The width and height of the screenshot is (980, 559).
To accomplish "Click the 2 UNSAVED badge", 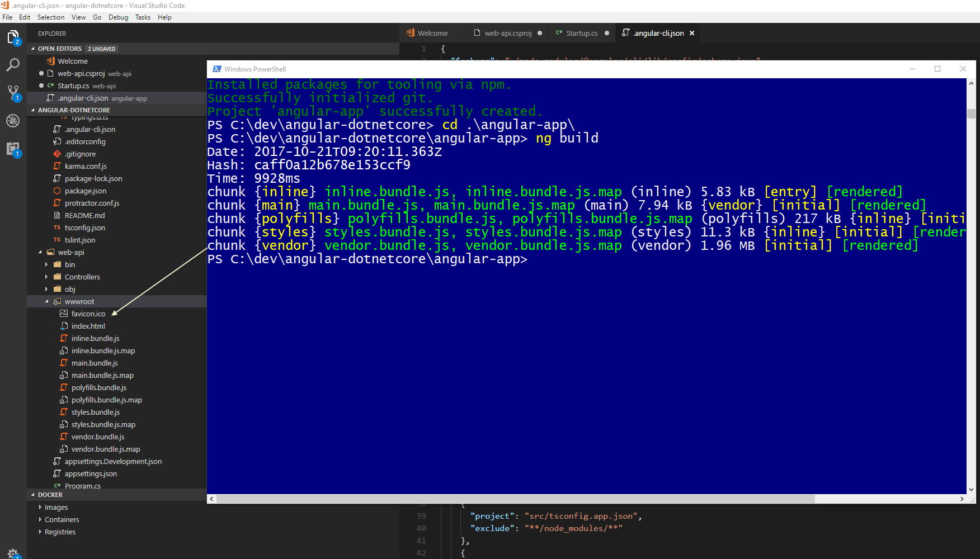I will click(x=102, y=49).
